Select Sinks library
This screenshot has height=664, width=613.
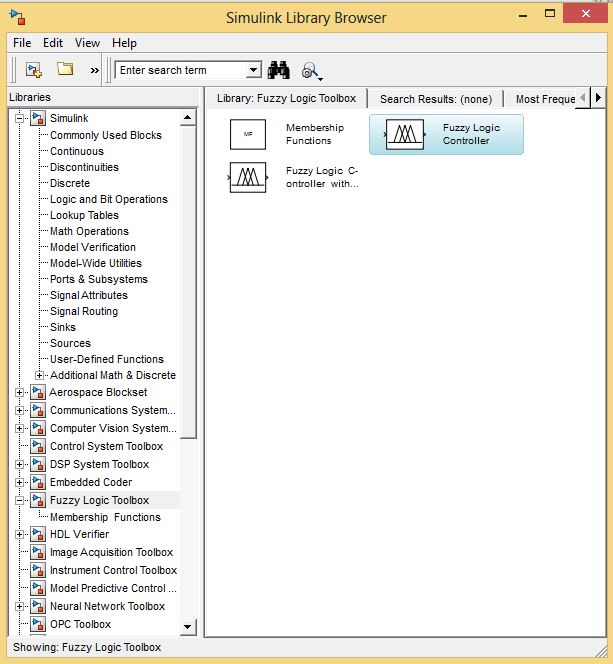(x=63, y=327)
